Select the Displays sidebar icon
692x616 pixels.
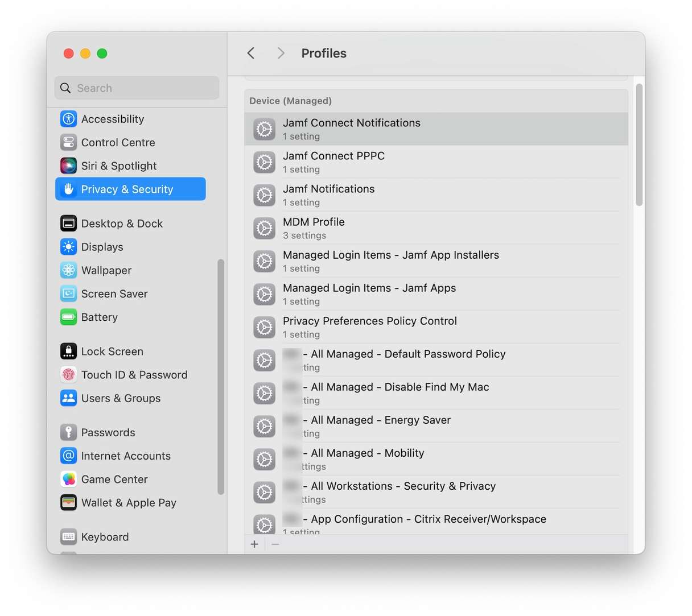tap(68, 247)
